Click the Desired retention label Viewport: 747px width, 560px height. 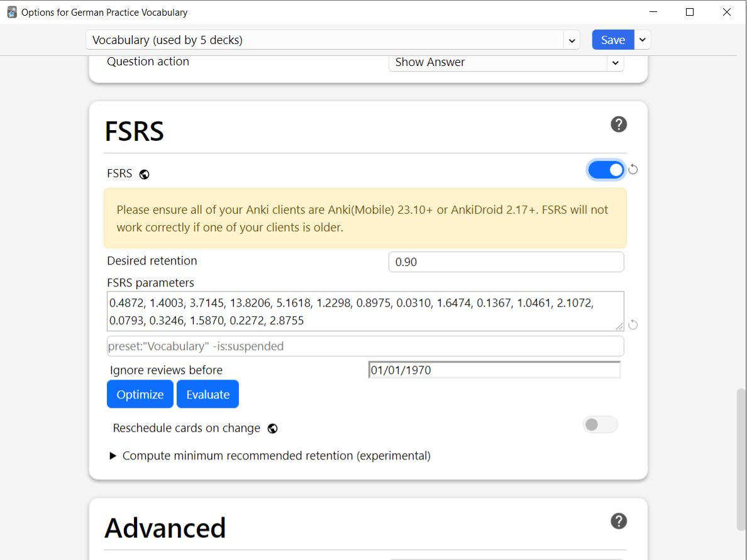[x=152, y=261]
